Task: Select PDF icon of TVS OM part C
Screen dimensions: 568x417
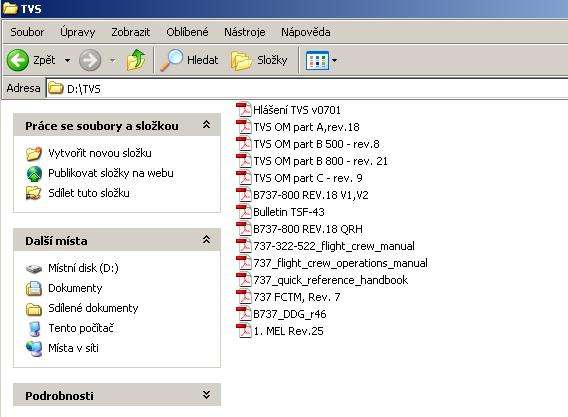Action: point(244,178)
